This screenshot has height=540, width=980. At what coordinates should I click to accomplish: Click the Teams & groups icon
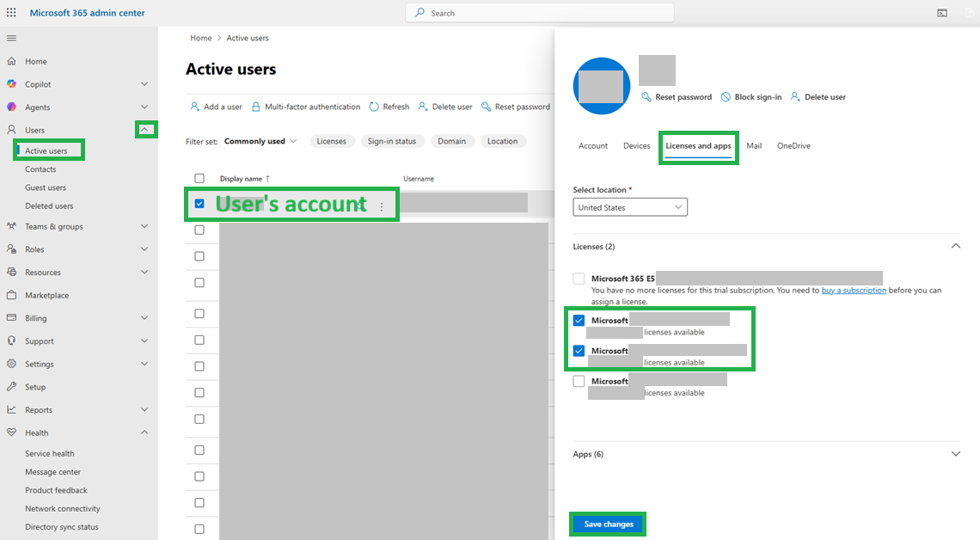click(x=11, y=226)
